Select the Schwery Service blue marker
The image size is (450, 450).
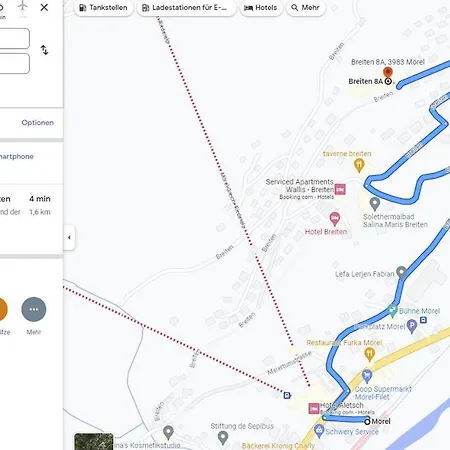pyautogui.click(x=319, y=431)
